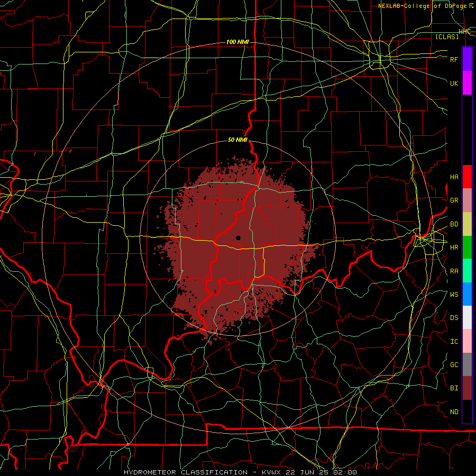Click the RF purple legend swatch
The width and height of the screenshot is (476, 476).
tap(467, 59)
